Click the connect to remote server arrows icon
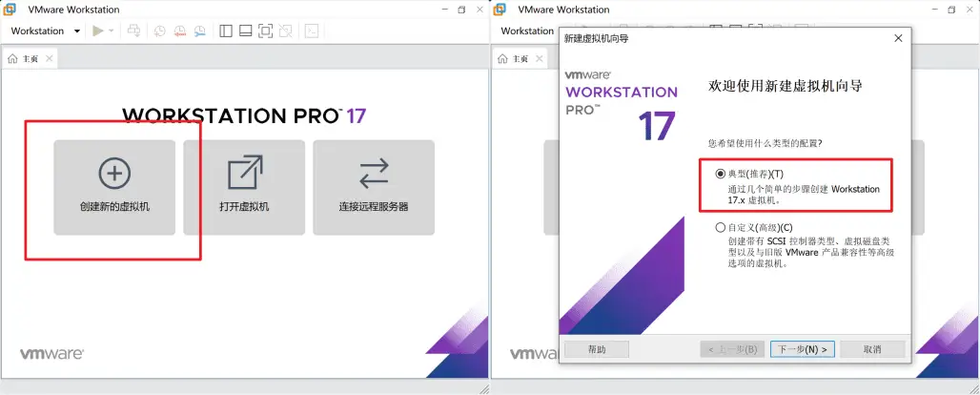 point(374,173)
